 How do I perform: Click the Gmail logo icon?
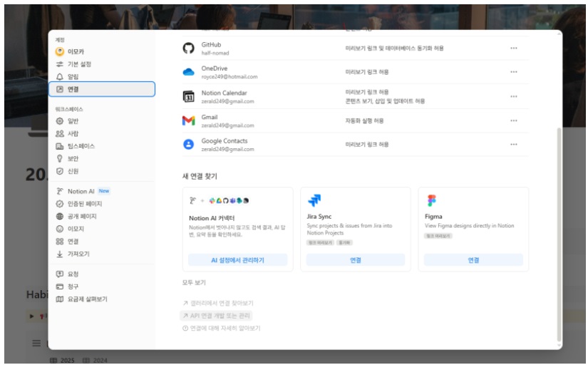189,120
